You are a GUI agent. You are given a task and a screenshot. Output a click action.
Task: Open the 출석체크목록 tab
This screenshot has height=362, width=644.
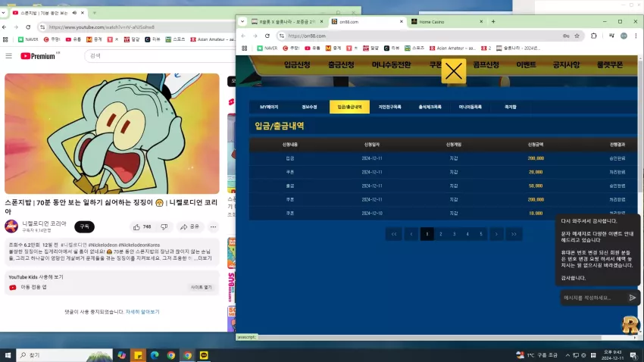click(x=430, y=107)
